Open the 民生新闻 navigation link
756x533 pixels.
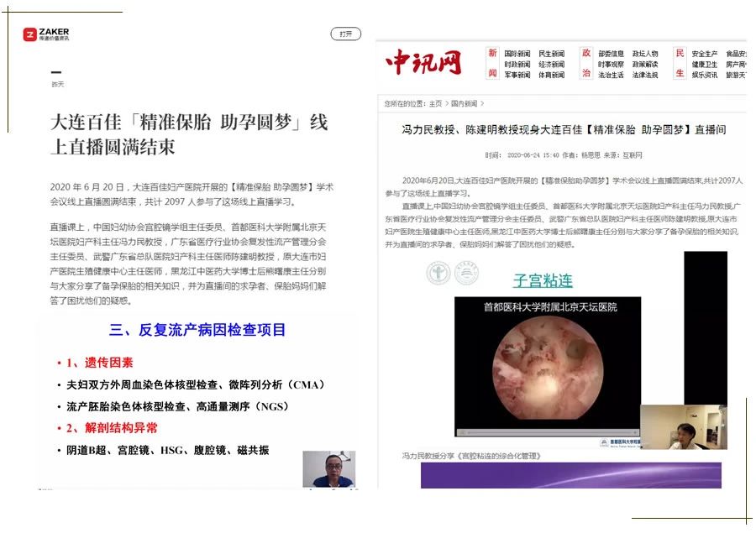(x=551, y=54)
